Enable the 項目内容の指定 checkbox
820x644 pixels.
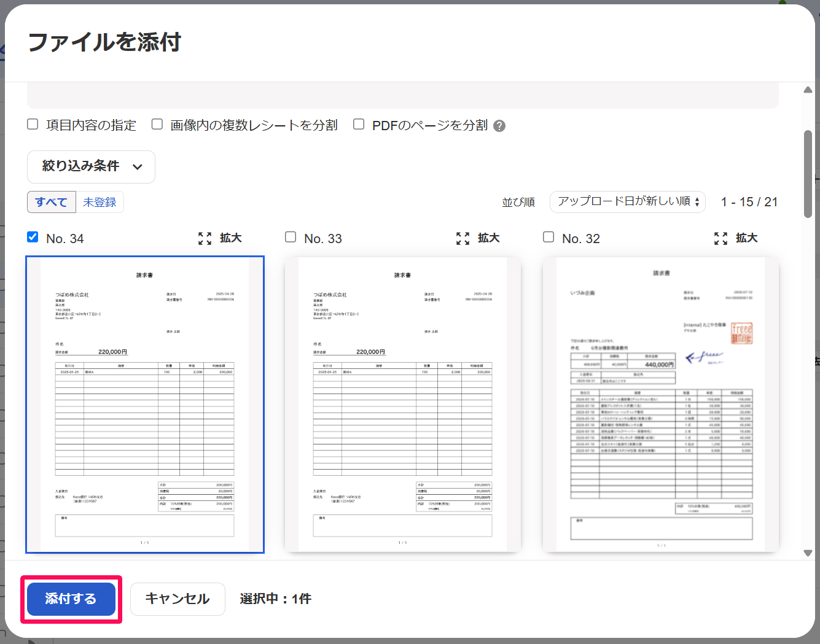[x=33, y=124]
